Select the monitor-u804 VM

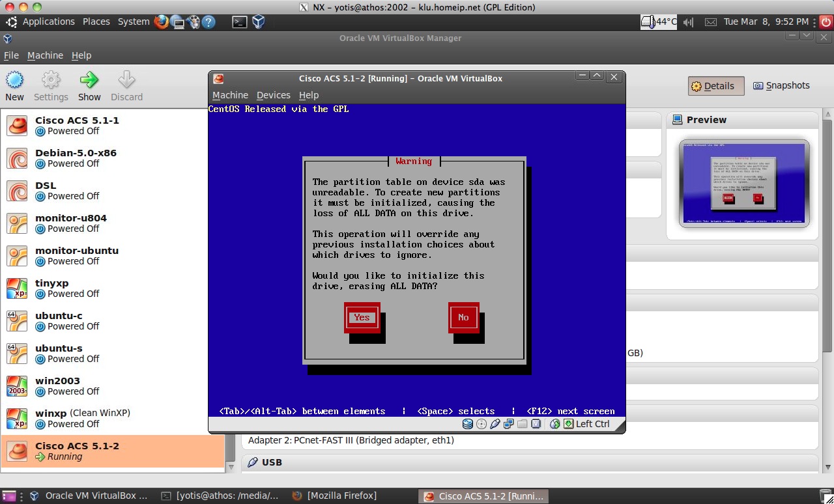tap(113, 223)
